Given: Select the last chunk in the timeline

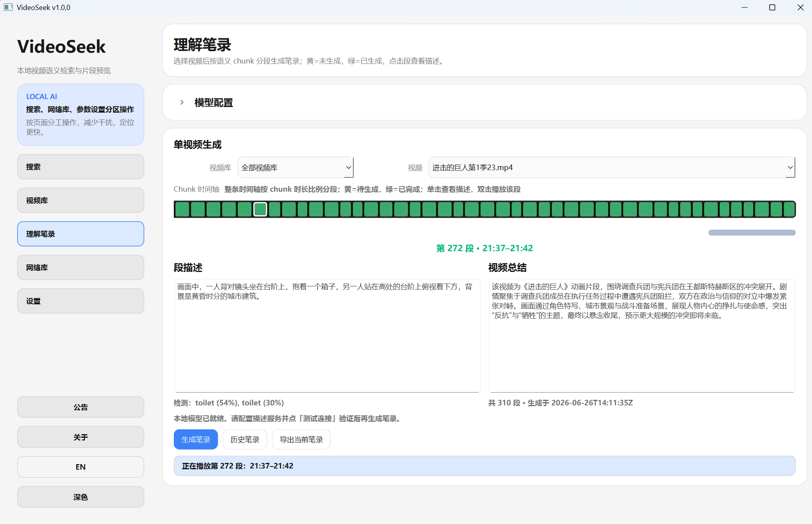Looking at the screenshot, I should tap(789, 209).
